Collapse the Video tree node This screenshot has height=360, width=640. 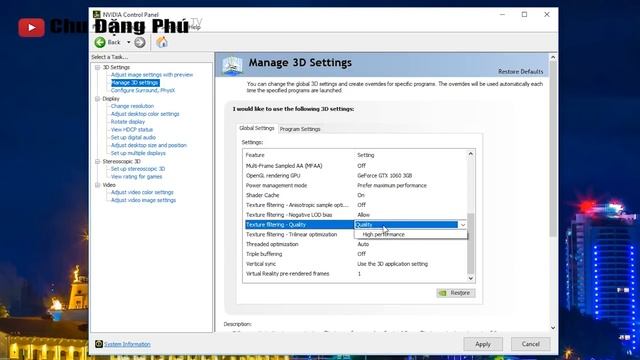pyautogui.click(x=98, y=185)
